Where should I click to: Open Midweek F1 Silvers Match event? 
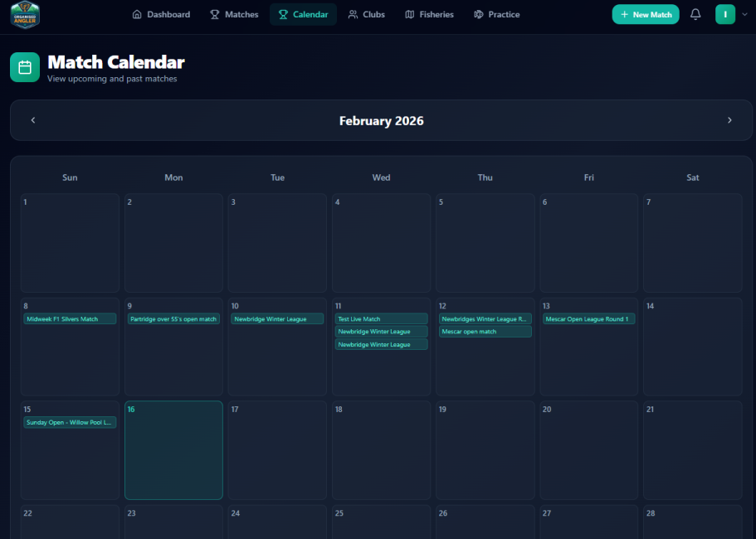(x=70, y=319)
